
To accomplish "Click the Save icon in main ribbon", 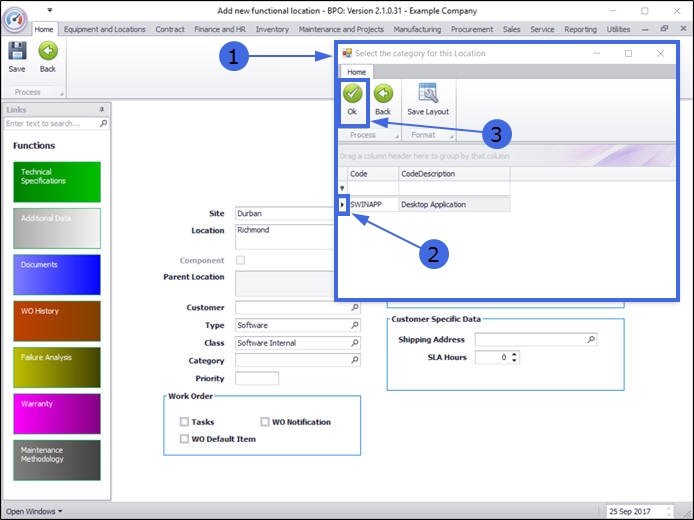I will tap(17, 51).
